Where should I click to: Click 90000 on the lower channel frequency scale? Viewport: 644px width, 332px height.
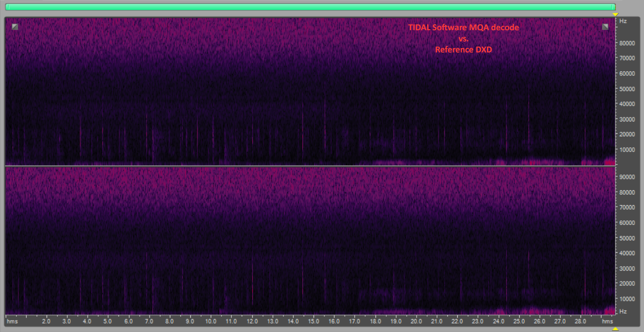pyautogui.click(x=628, y=177)
